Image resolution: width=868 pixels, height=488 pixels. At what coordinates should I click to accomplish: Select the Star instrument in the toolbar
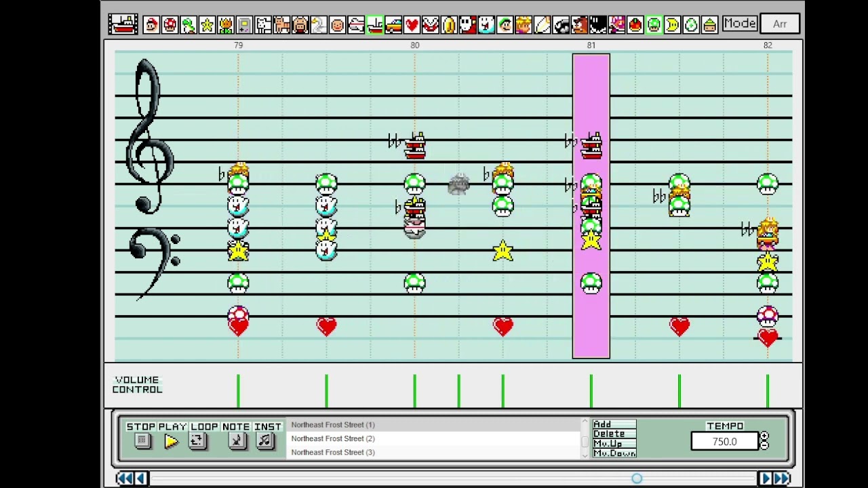click(207, 24)
